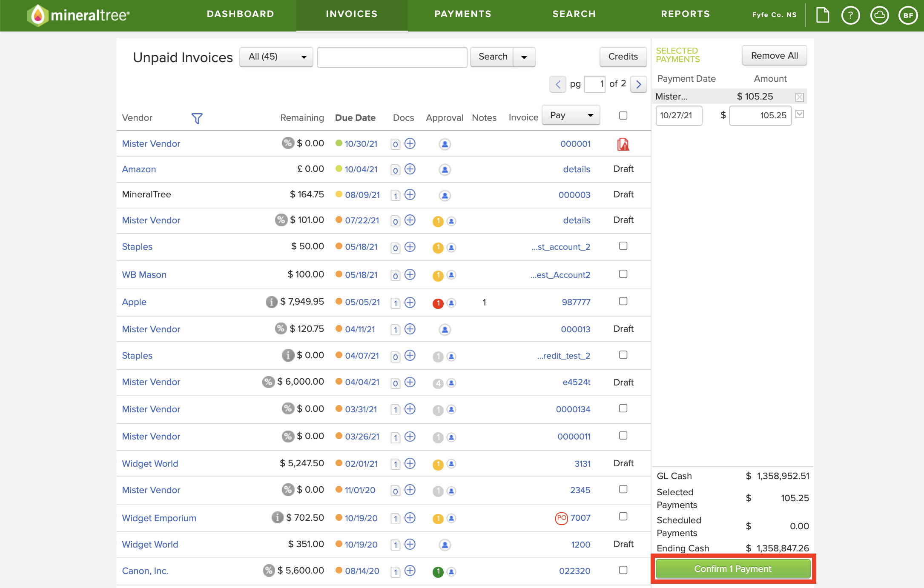Screen dimensions: 924x588
Task: Click discount percent icon on $101.00 row
Action: tap(281, 220)
